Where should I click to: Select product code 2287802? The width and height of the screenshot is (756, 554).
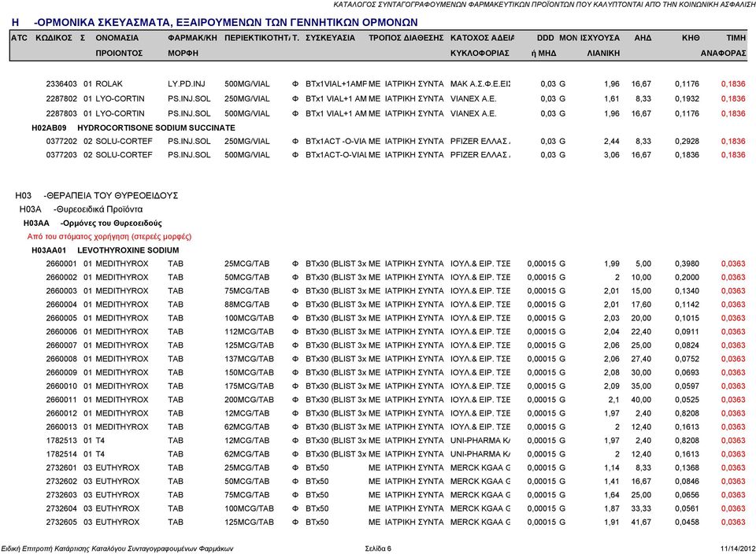pyautogui.click(x=61, y=98)
